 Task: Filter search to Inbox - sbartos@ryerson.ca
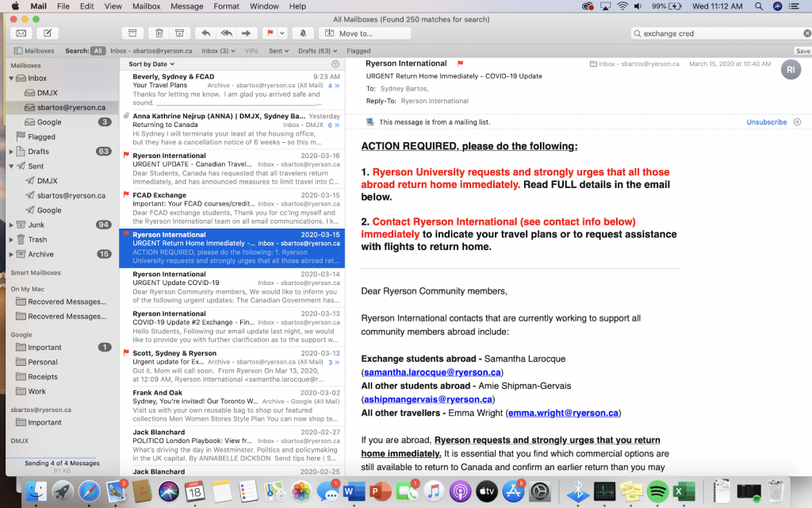[151, 51]
